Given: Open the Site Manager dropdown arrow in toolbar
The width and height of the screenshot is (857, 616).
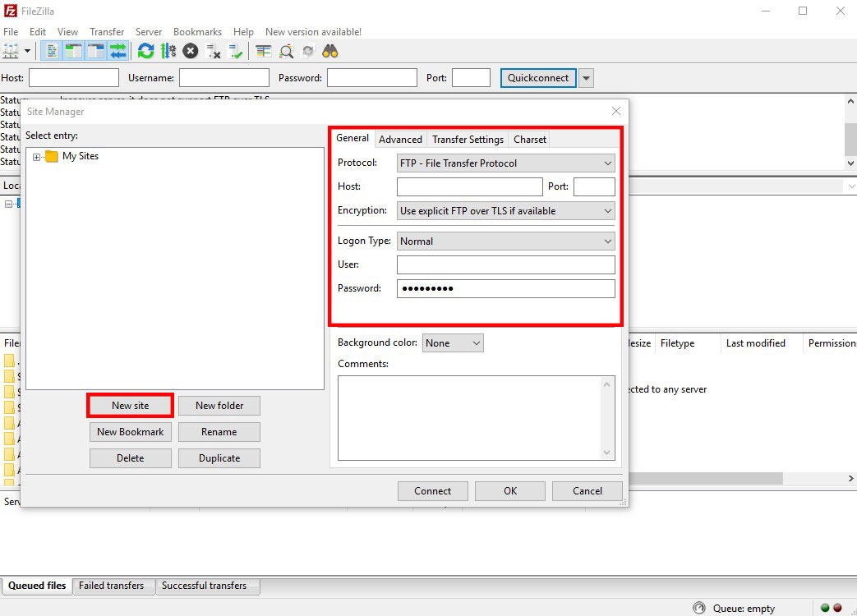Looking at the screenshot, I should point(27,51).
